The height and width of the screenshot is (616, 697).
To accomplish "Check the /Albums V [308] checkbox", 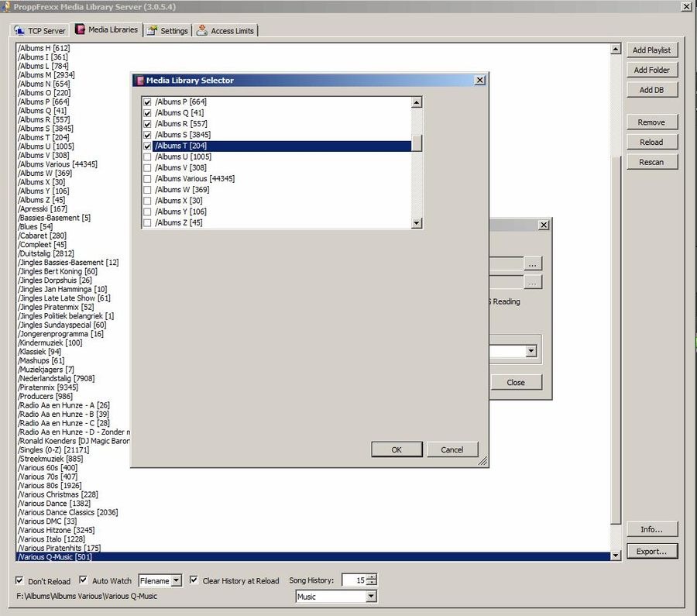I will pyautogui.click(x=148, y=168).
